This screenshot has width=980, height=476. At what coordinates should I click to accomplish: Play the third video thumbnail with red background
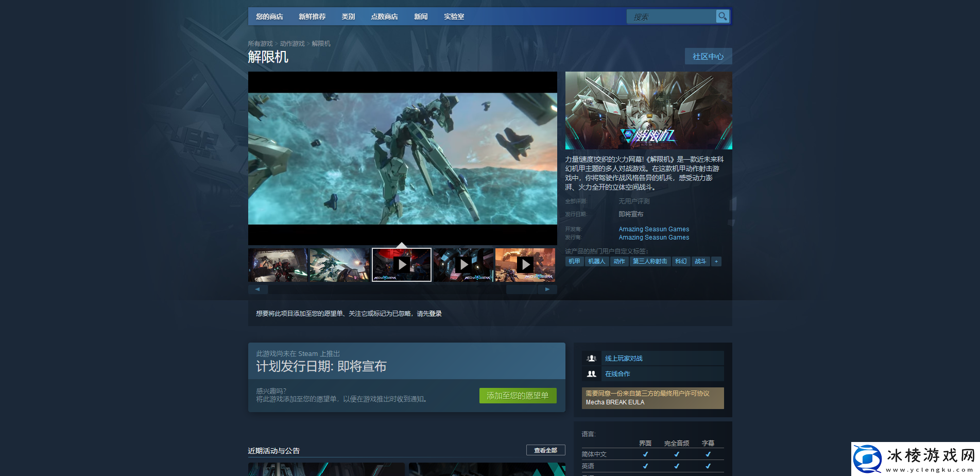(x=402, y=265)
